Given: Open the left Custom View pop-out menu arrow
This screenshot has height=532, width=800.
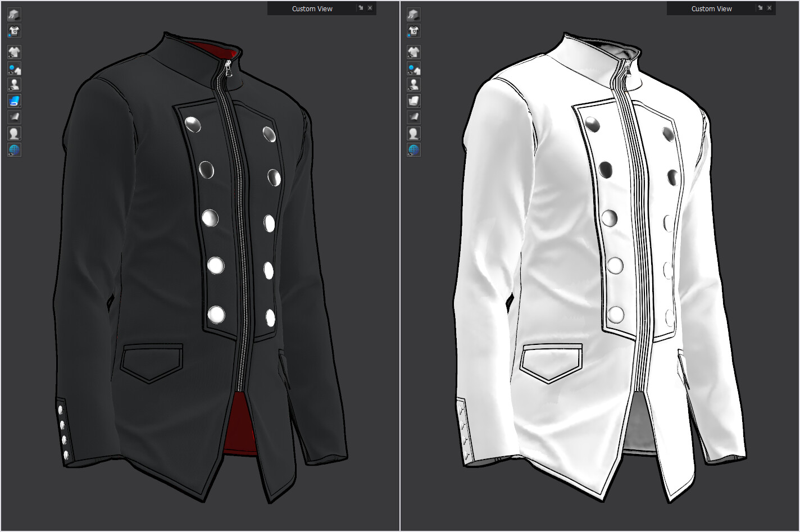Looking at the screenshot, I should [360, 8].
